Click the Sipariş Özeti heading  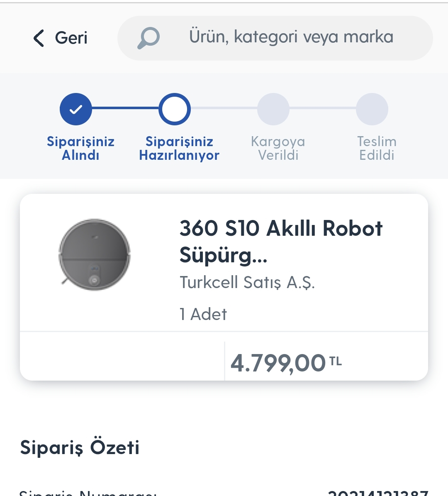[x=80, y=447]
